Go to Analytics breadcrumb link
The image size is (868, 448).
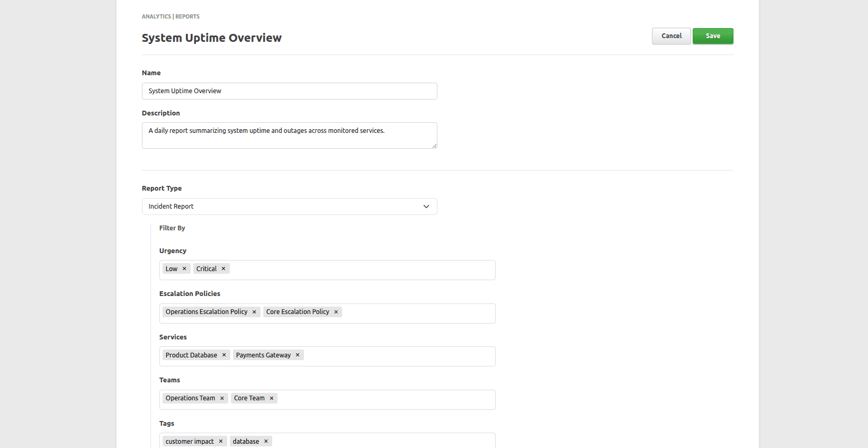tap(156, 17)
